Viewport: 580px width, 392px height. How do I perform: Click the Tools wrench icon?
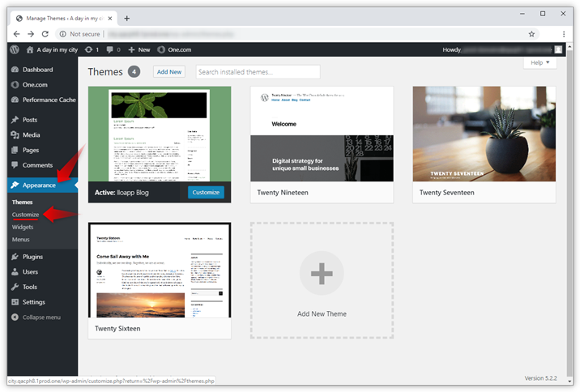15,287
